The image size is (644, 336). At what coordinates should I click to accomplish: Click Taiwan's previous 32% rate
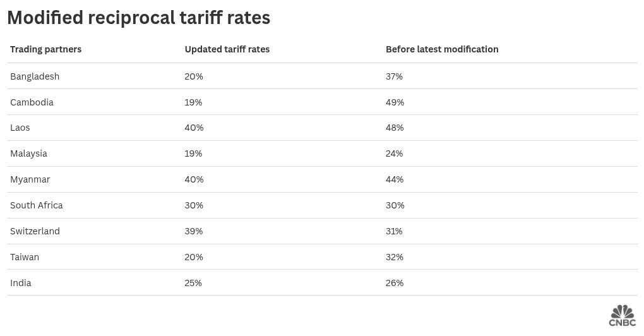point(395,257)
